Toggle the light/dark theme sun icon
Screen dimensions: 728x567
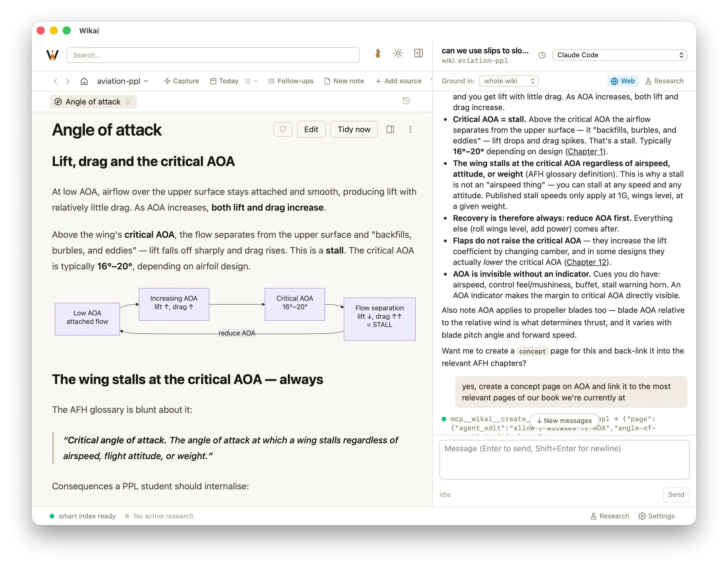398,53
